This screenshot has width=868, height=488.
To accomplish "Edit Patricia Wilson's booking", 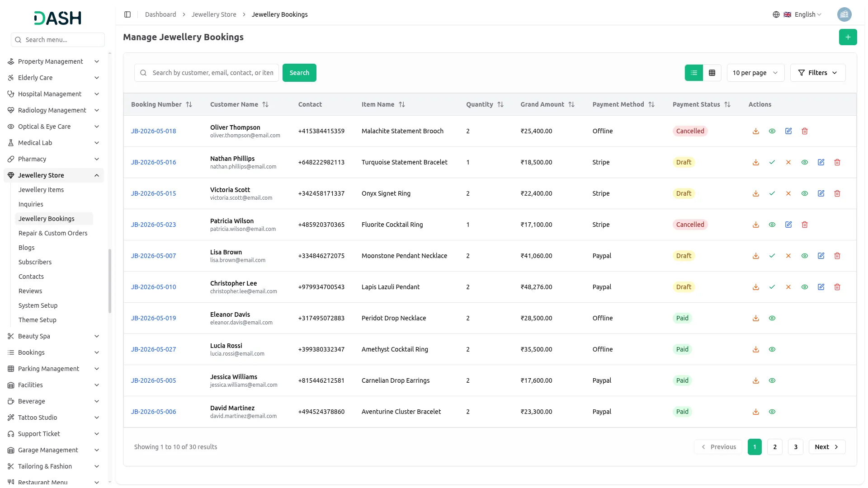I will (x=788, y=225).
